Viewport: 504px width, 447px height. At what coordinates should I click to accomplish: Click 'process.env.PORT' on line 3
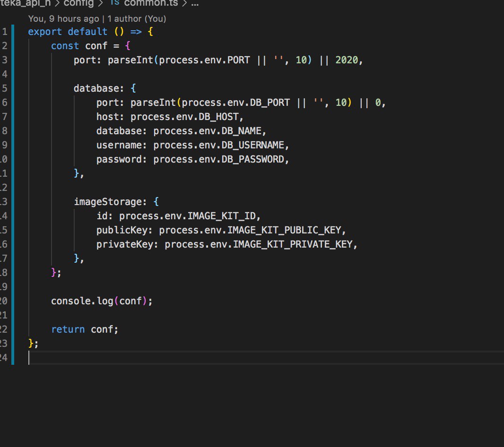204,60
